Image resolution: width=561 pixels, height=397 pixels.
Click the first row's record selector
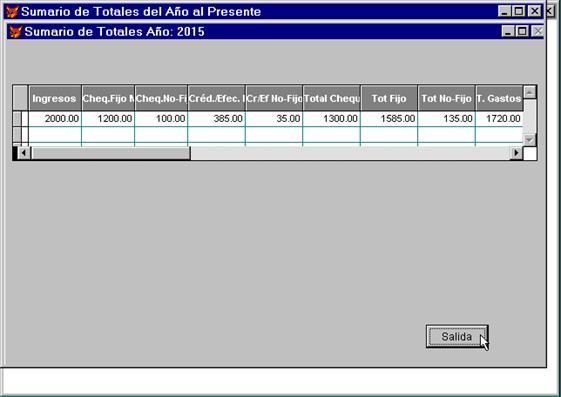17,119
